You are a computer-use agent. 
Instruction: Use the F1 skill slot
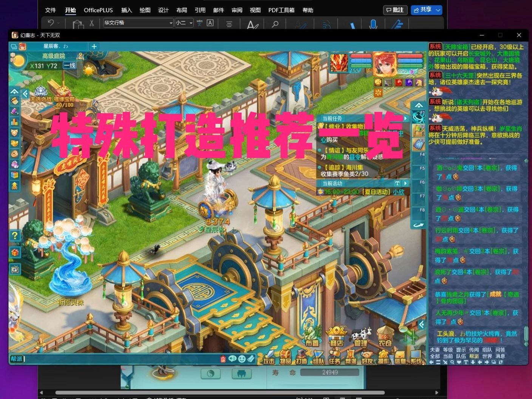pos(418,116)
